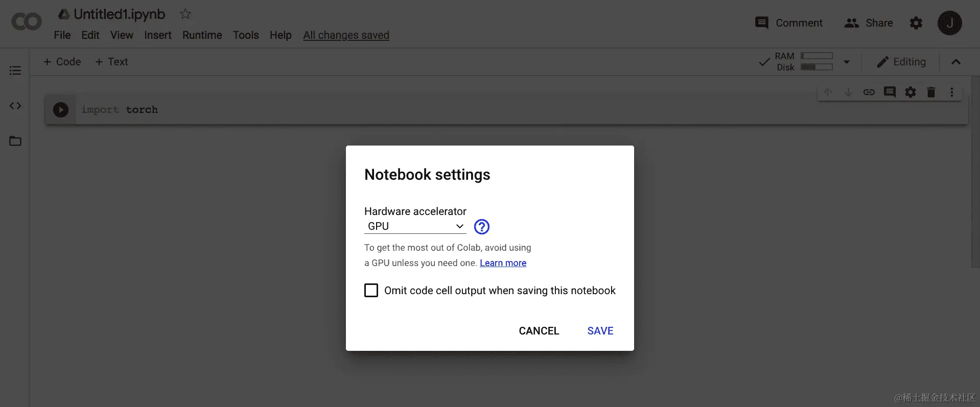Click the RAM usage bar

[x=816, y=56]
